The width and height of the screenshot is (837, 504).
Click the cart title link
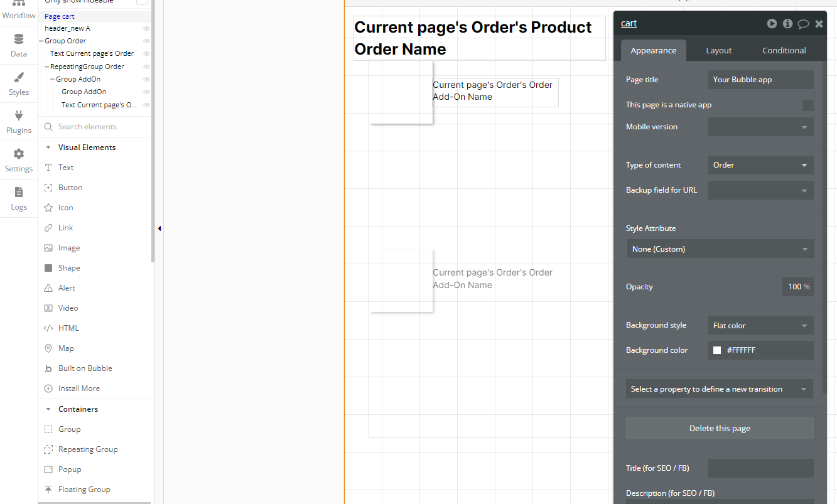629,23
